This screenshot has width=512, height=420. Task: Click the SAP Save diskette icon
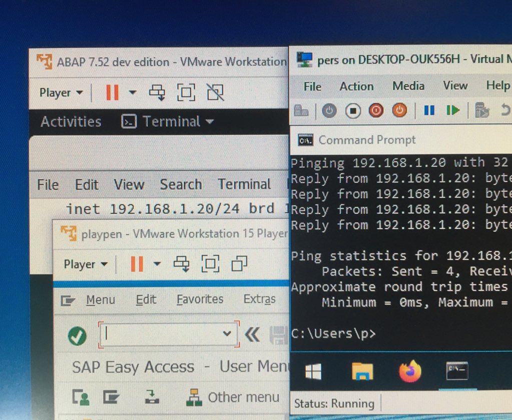tap(279, 335)
